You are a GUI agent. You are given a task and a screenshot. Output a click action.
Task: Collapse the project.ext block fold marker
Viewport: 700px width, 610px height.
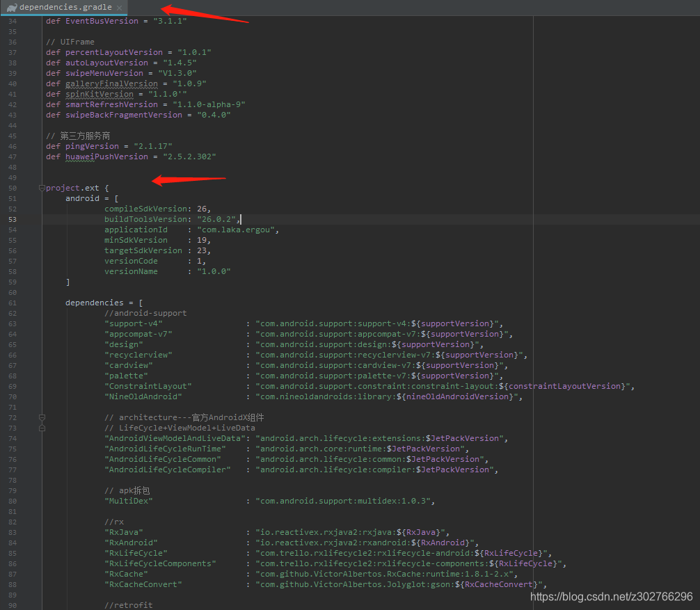(42, 188)
